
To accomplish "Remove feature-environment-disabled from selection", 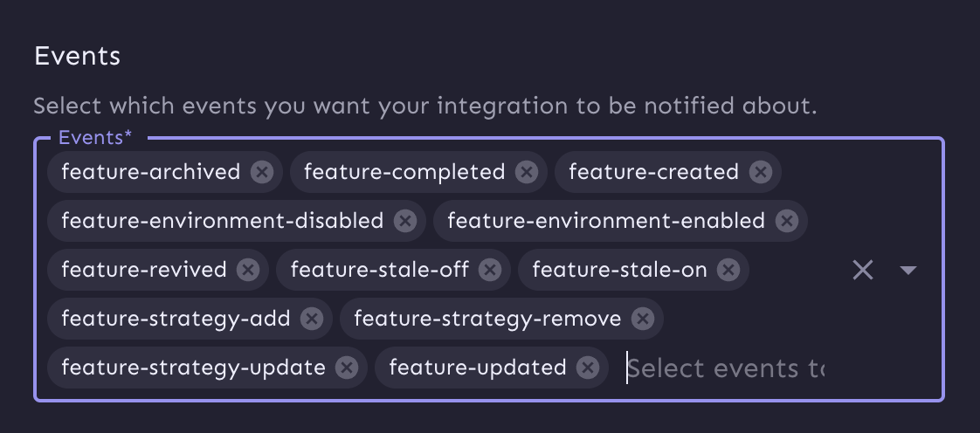I will 405,221.
